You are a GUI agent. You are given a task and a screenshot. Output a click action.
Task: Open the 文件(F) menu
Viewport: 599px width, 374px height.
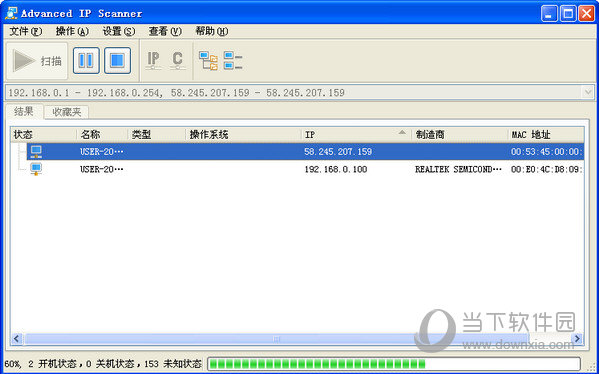(x=26, y=31)
